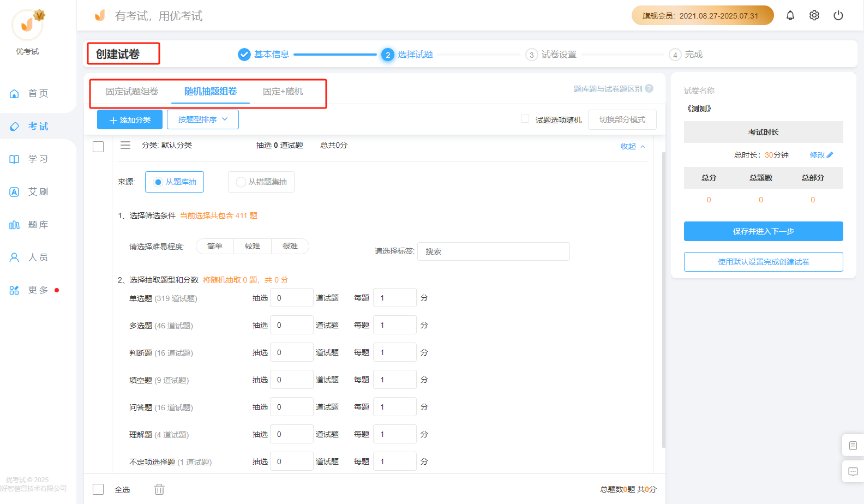Viewport: 864px width, 504px height.
Task: Click 问答题 每题 score field
Action: click(395, 407)
